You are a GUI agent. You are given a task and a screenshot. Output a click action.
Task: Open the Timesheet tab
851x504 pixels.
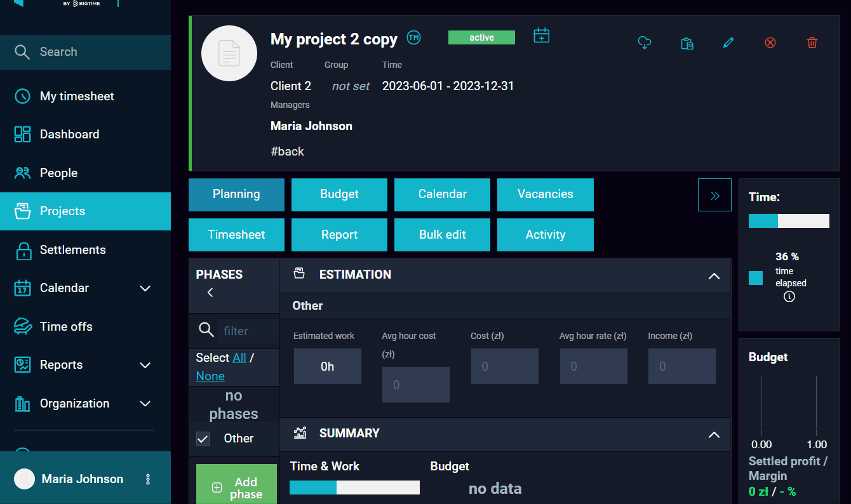click(x=236, y=235)
